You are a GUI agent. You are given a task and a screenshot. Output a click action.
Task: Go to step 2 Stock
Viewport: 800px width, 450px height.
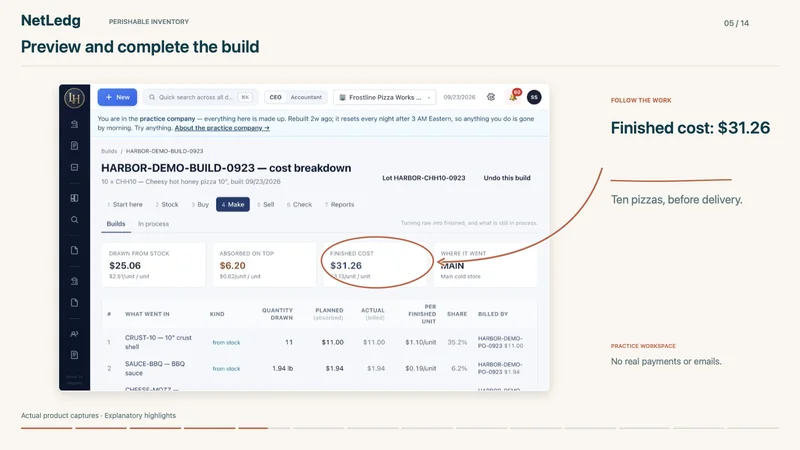167,205
